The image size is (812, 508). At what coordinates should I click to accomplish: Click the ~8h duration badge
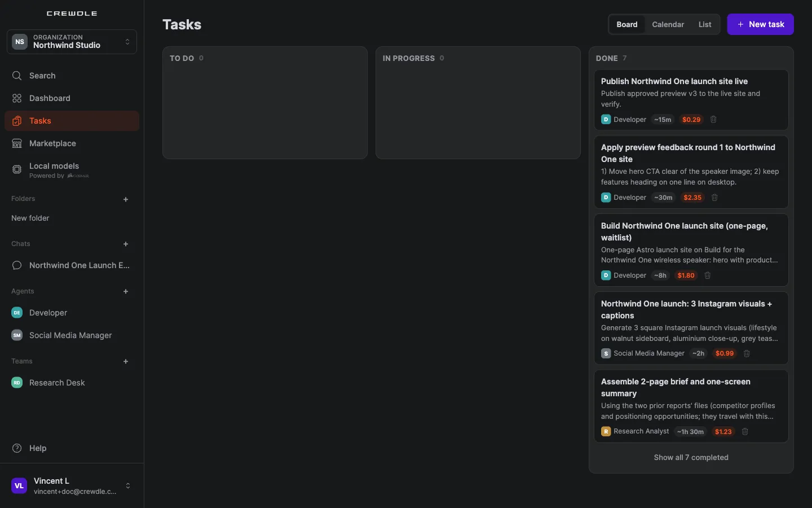coord(660,275)
